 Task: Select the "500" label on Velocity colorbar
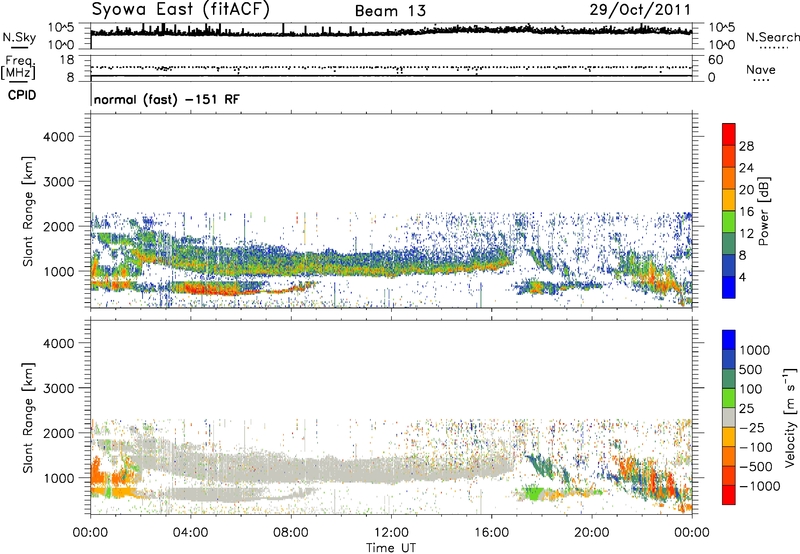pyautogui.click(x=751, y=369)
